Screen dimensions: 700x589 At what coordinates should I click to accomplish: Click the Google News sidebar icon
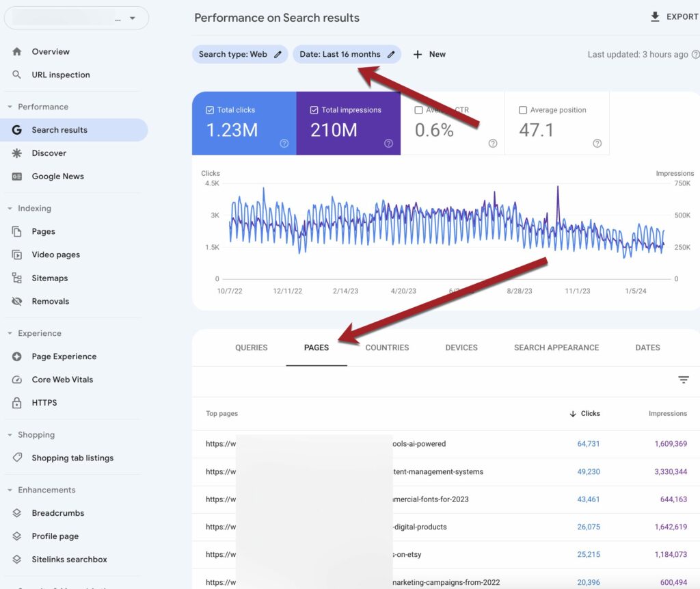coord(17,176)
